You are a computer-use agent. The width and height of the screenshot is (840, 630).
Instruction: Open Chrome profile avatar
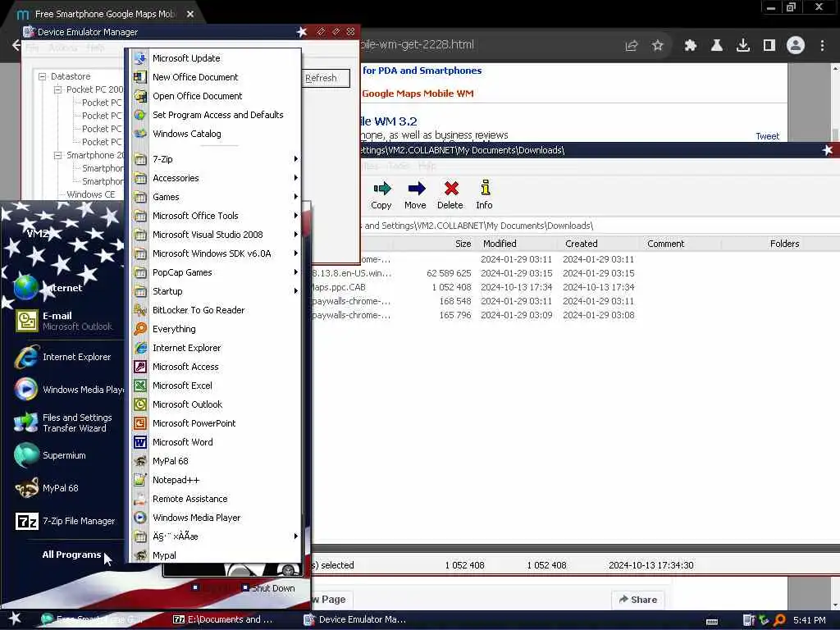tap(796, 46)
